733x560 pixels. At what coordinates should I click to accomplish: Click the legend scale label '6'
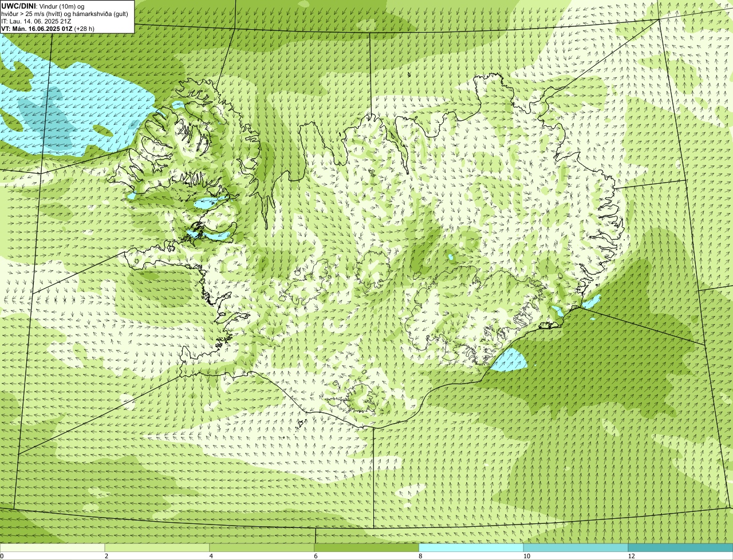pyautogui.click(x=316, y=556)
